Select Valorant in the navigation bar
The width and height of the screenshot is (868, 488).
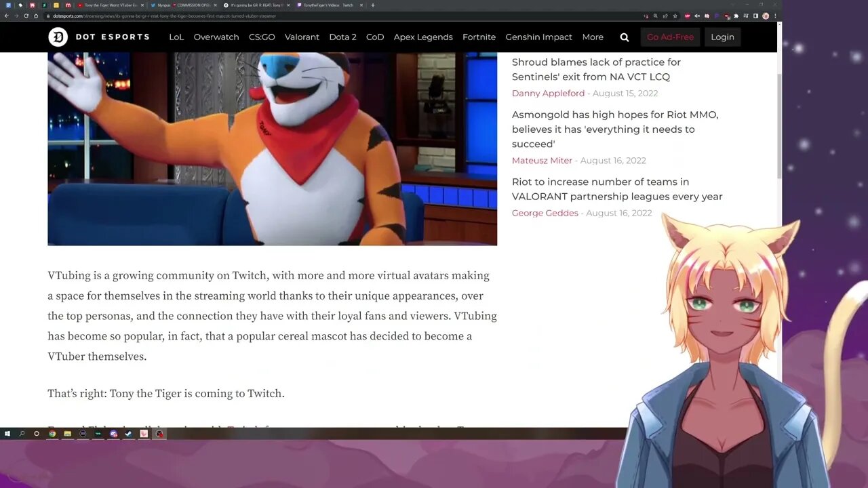[302, 37]
